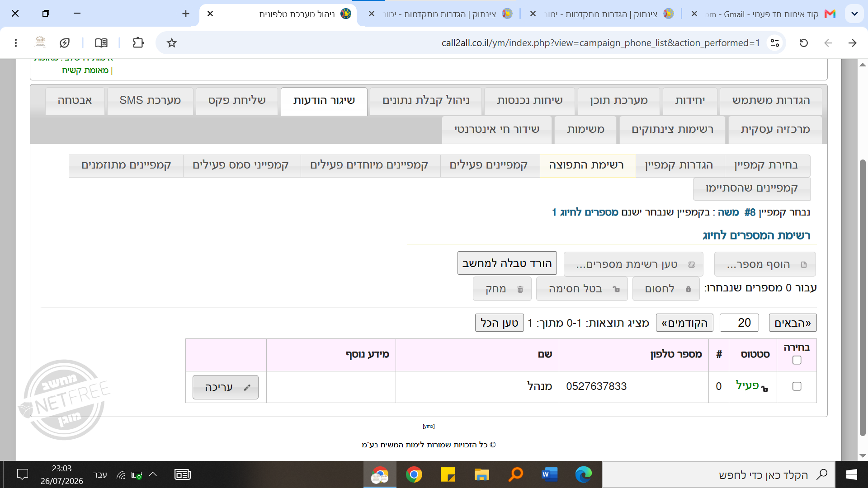Screen dimensions: 868x488
Task: Open browser extensions puzzle icon
Action: [138, 43]
